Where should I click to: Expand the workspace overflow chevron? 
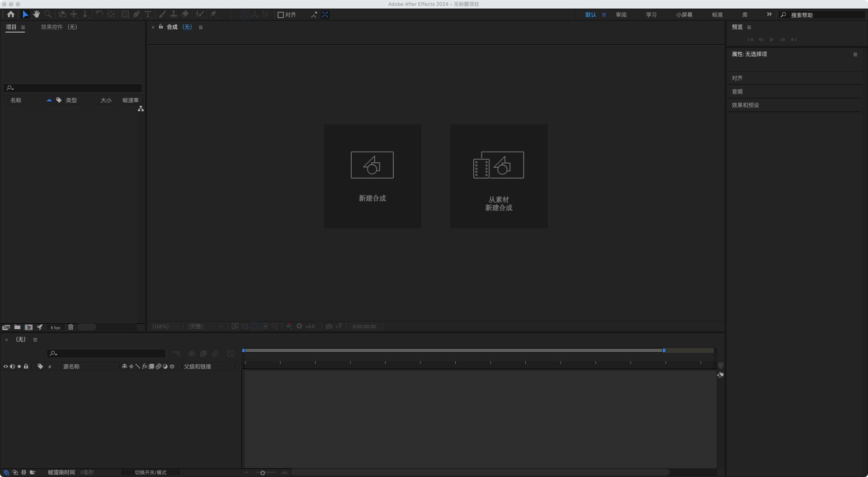[x=769, y=14]
